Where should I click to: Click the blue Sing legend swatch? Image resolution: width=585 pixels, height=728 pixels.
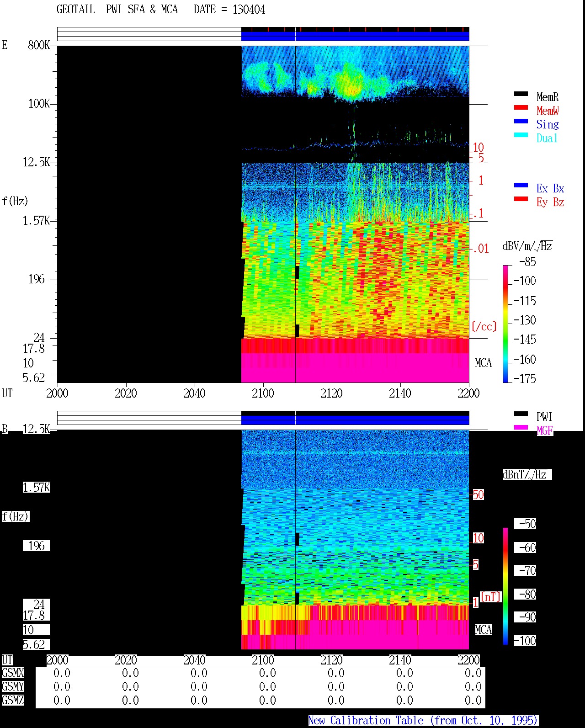coord(521,121)
